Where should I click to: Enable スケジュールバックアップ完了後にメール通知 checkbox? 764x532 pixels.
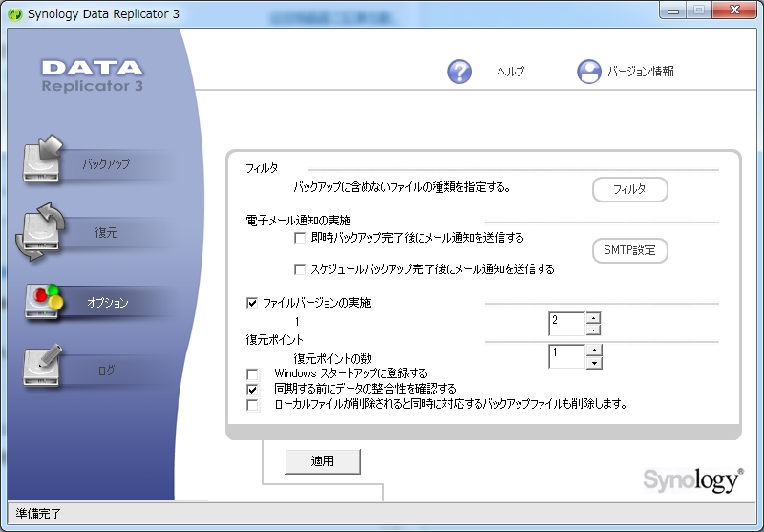300,269
